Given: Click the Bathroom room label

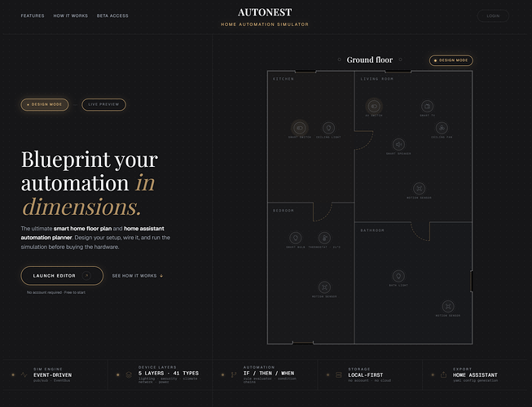Looking at the screenshot, I should point(372,230).
